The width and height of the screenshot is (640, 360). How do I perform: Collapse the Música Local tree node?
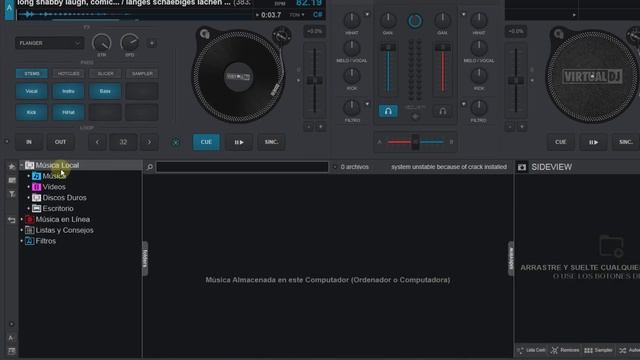22,165
